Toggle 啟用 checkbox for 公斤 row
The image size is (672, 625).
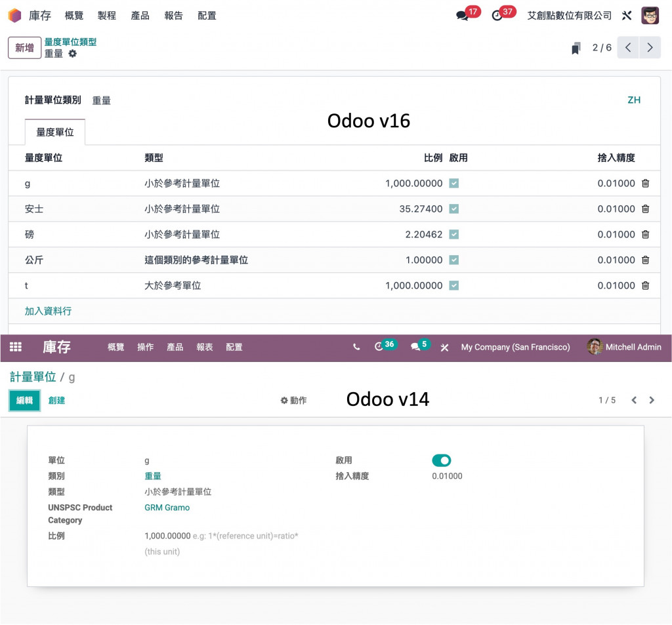(454, 260)
